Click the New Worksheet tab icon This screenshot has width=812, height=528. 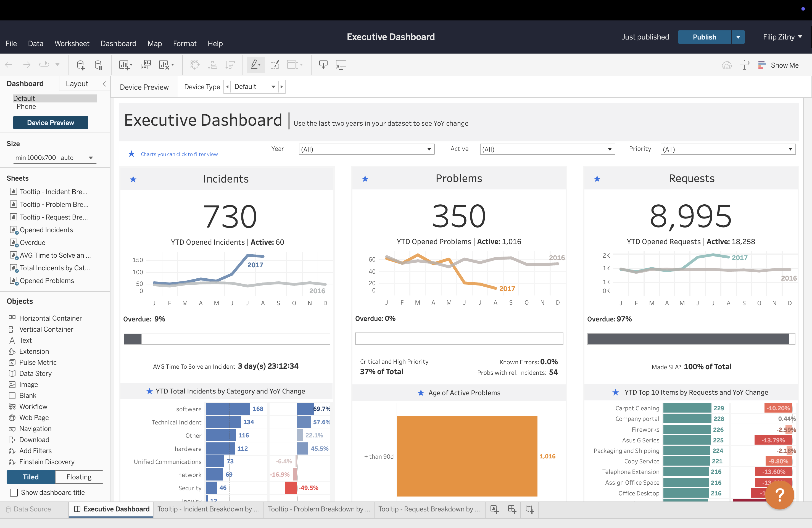pyautogui.click(x=494, y=509)
